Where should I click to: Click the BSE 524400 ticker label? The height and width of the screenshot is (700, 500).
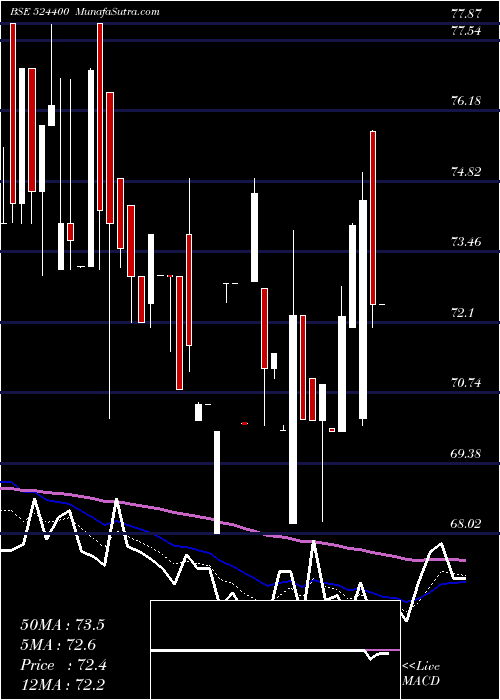point(40,12)
